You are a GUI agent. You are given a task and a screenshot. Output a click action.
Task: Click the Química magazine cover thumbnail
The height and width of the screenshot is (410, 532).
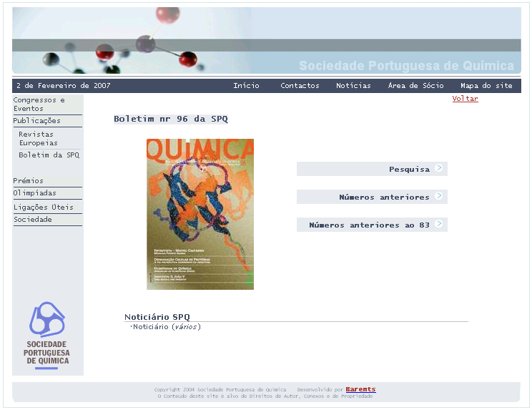[x=200, y=214]
